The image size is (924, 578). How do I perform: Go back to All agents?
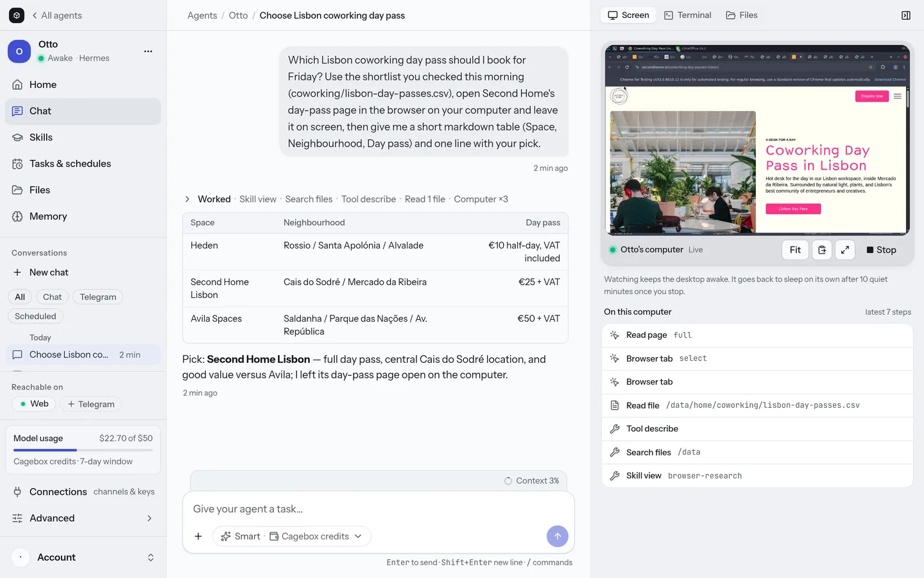(56, 15)
